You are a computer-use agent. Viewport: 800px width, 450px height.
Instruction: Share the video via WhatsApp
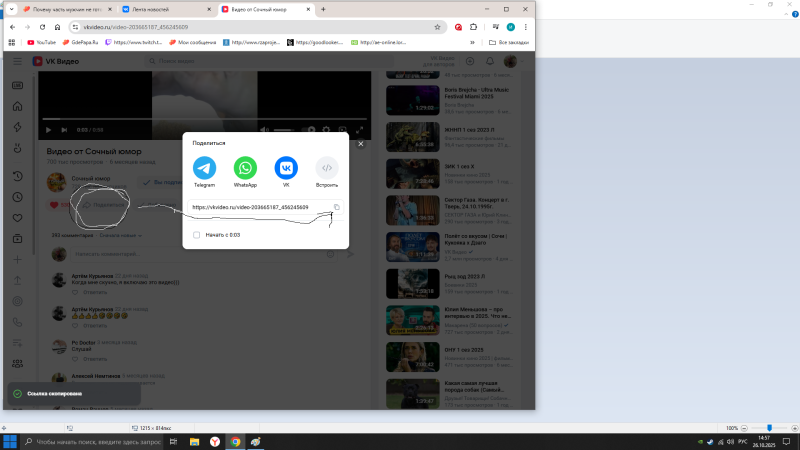click(x=245, y=168)
